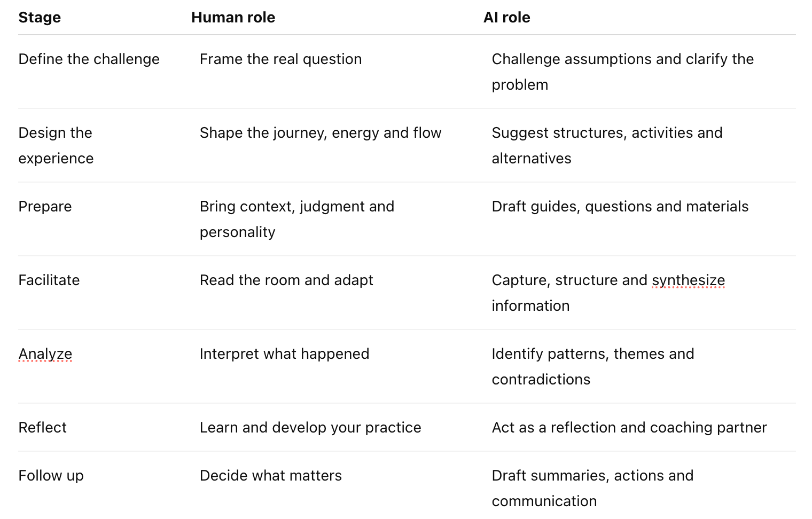
Task: Click 'Read the room and adapt' cell
Action: (286, 280)
